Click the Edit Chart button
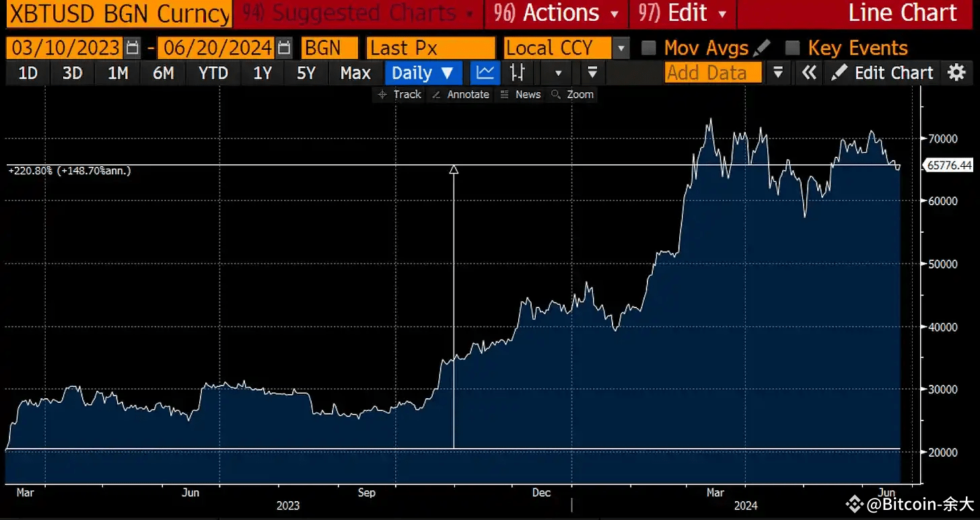The height and width of the screenshot is (520, 980). pyautogui.click(x=882, y=73)
